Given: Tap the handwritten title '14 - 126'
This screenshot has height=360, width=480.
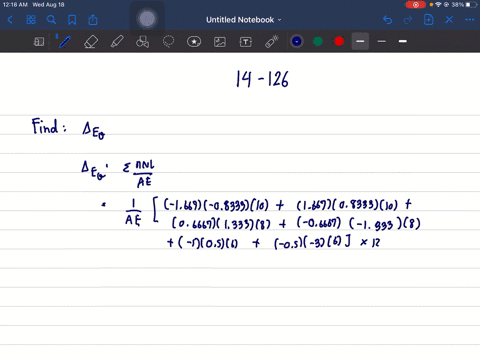Looking at the screenshot, I should coord(262,79).
